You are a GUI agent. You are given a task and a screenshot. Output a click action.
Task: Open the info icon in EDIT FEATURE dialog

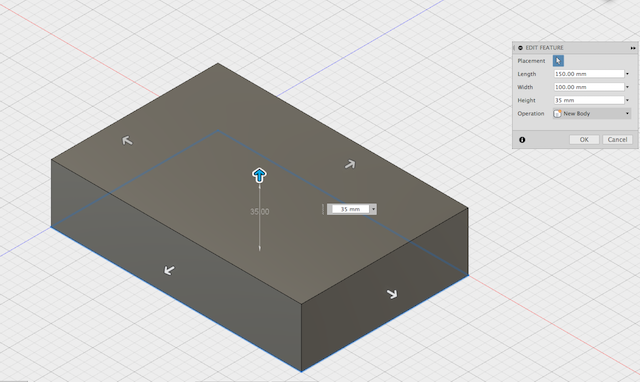522,140
